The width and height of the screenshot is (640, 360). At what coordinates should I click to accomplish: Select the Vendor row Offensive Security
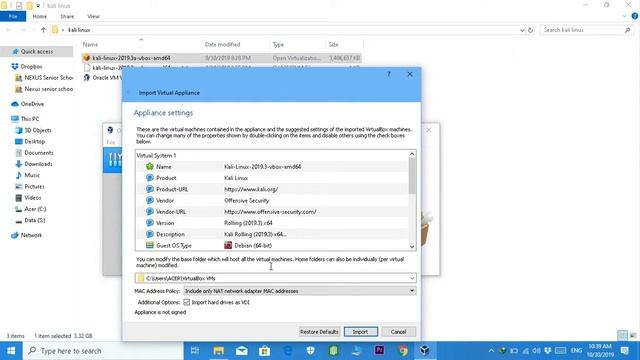pos(272,200)
